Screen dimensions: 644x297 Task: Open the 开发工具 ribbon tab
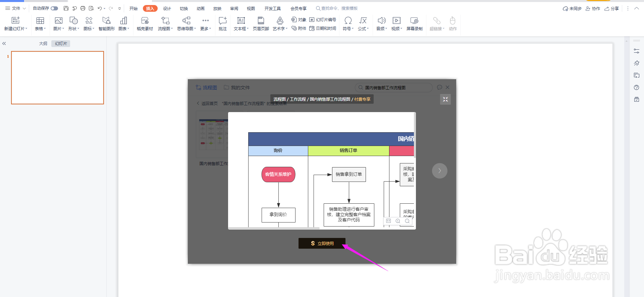click(273, 8)
